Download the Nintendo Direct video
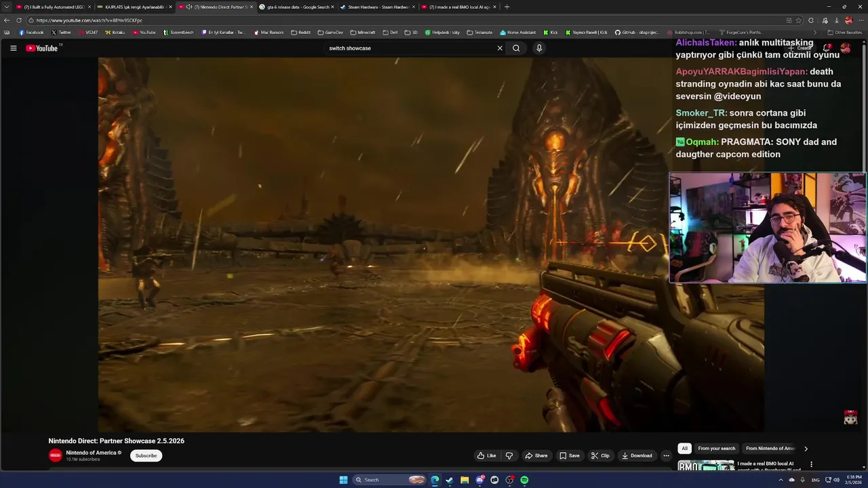 click(x=637, y=455)
